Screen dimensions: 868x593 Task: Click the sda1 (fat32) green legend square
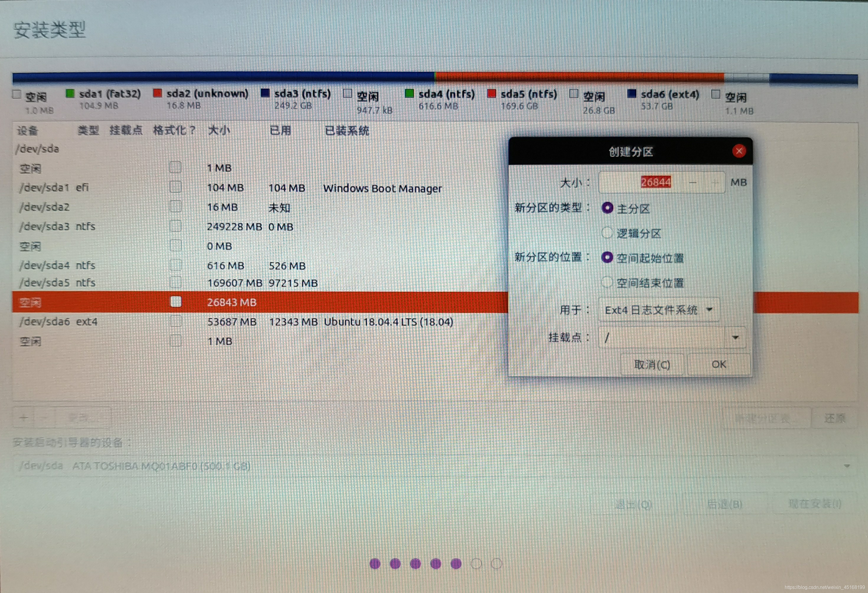70,93
